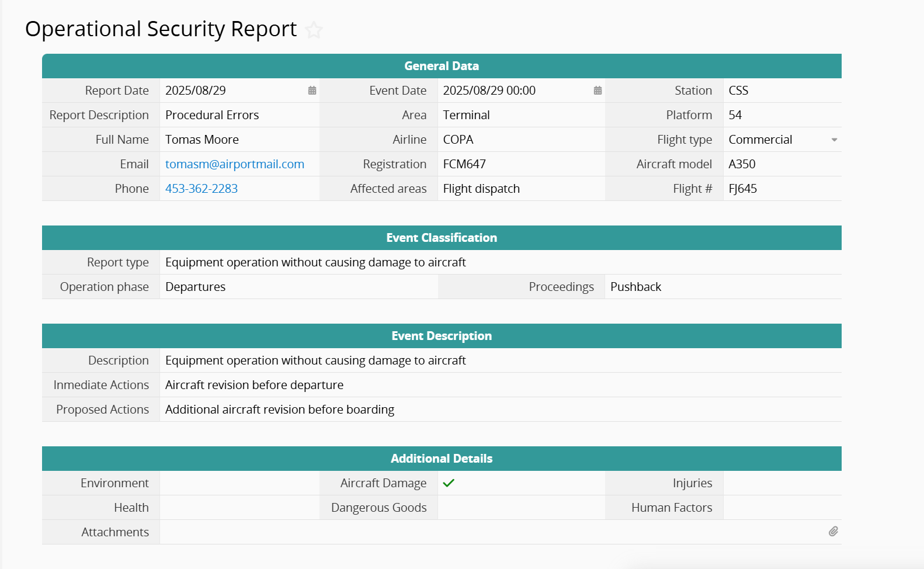Click the Operation phase Departures field
Viewport: 924px width, 569px height.
(298, 287)
